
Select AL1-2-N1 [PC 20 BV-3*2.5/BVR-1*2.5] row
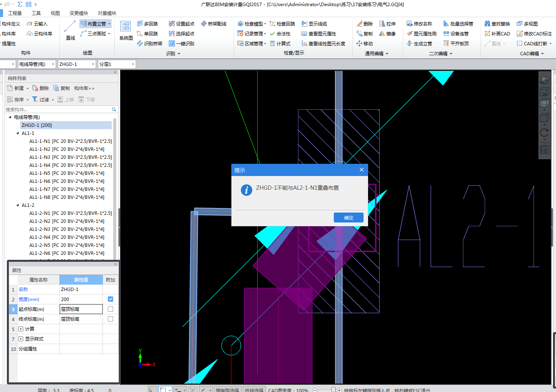coord(71,213)
